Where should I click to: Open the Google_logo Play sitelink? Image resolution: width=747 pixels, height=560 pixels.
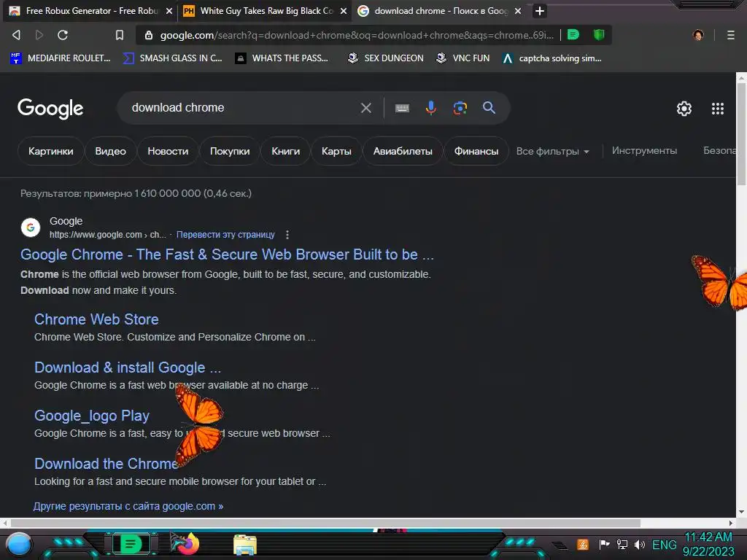click(x=91, y=416)
